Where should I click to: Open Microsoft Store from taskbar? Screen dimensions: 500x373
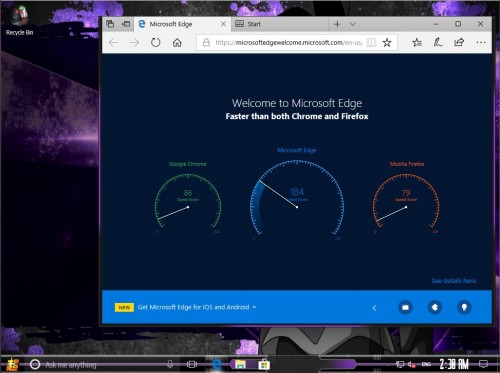pyautogui.click(x=263, y=364)
